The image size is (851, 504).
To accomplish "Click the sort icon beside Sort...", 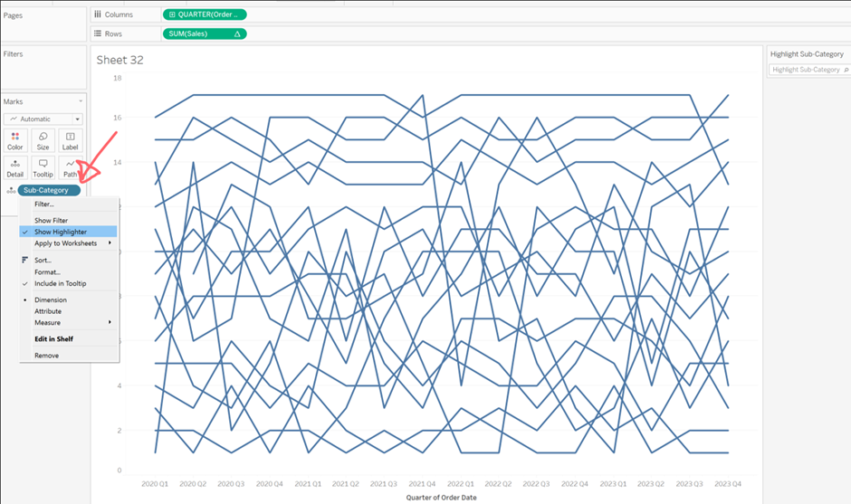I will coord(25,260).
